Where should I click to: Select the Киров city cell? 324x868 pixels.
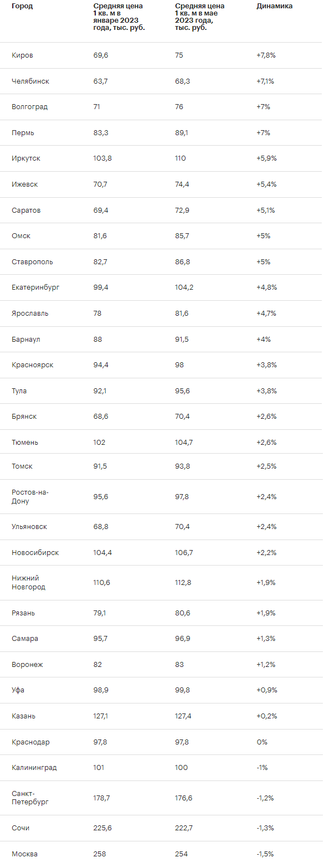click(22, 55)
